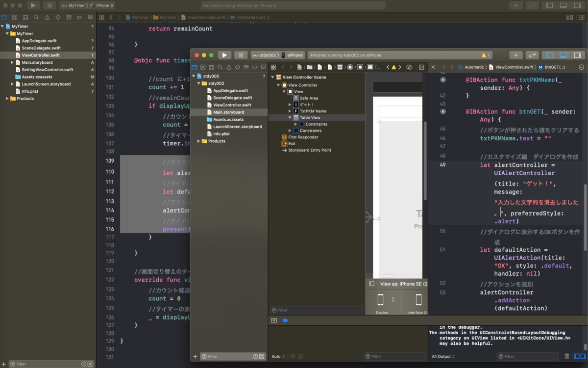
Task: Click the console Filter field
Action: point(528,356)
